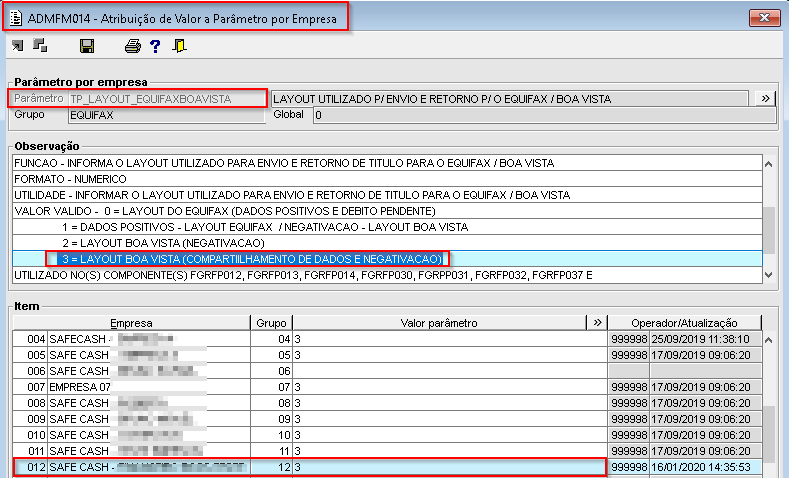Image resolution: width=789 pixels, height=478 pixels.
Task: Select the FUNCAO observation line
Action: (x=387, y=163)
